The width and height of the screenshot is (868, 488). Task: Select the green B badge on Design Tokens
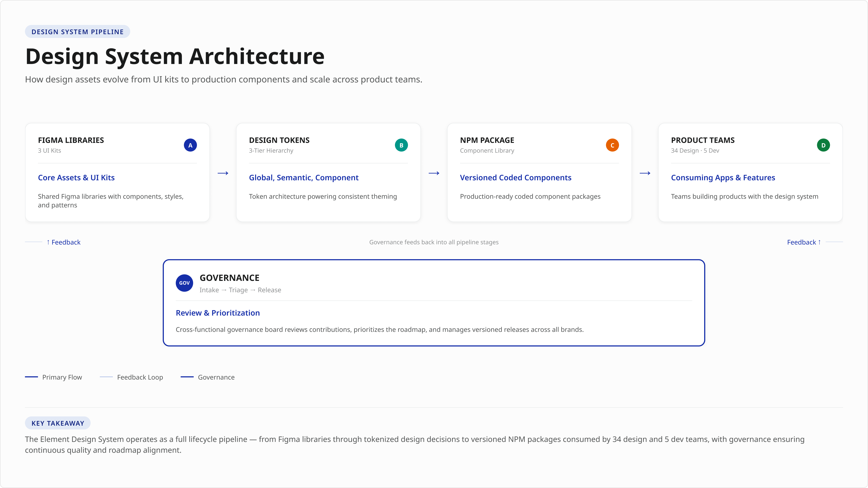(x=401, y=145)
